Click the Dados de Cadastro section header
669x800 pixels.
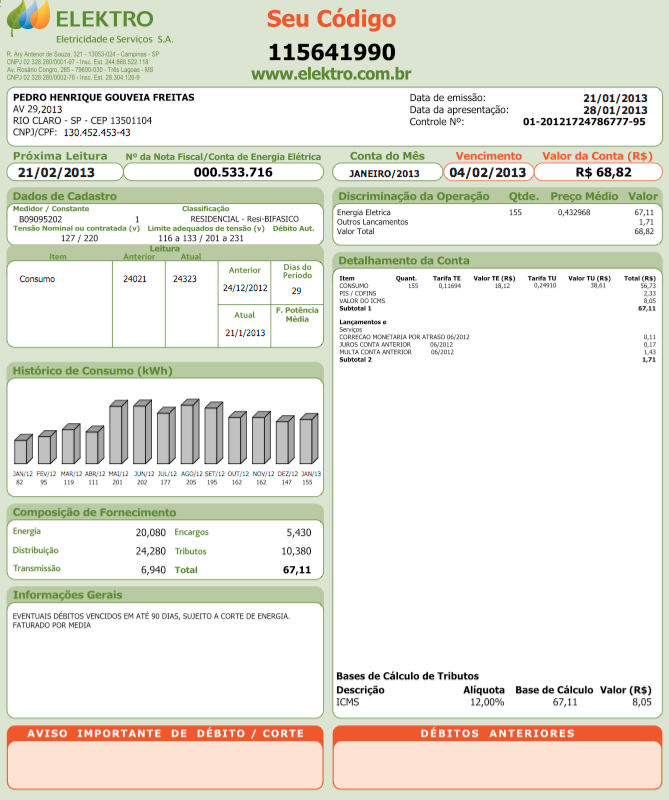pyautogui.click(x=65, y=196)
